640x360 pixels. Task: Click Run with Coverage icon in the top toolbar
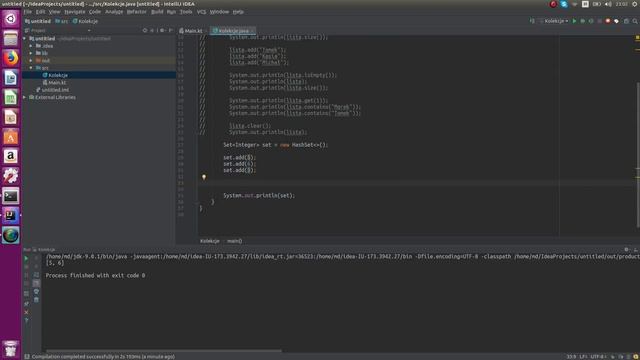(591, 21)
